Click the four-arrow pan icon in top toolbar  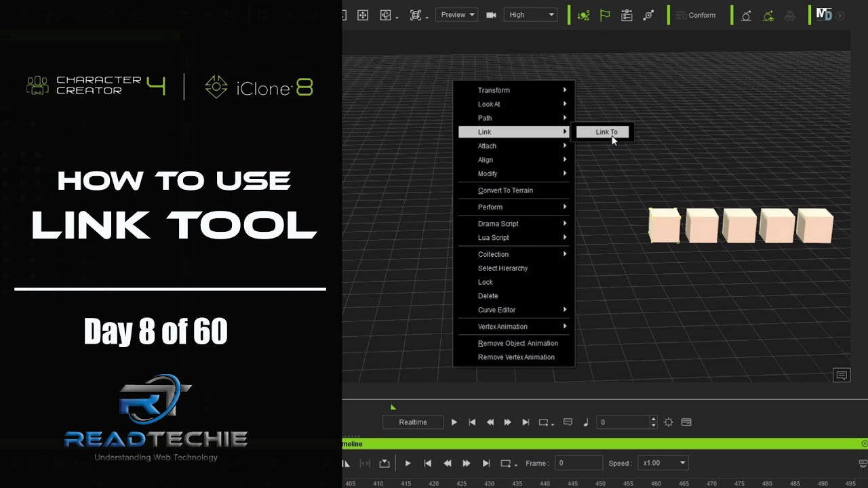point(363,15)
